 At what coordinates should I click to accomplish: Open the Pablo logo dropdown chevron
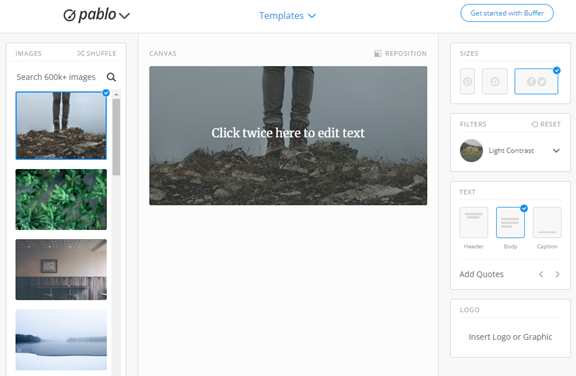click(x=125, y=16)
